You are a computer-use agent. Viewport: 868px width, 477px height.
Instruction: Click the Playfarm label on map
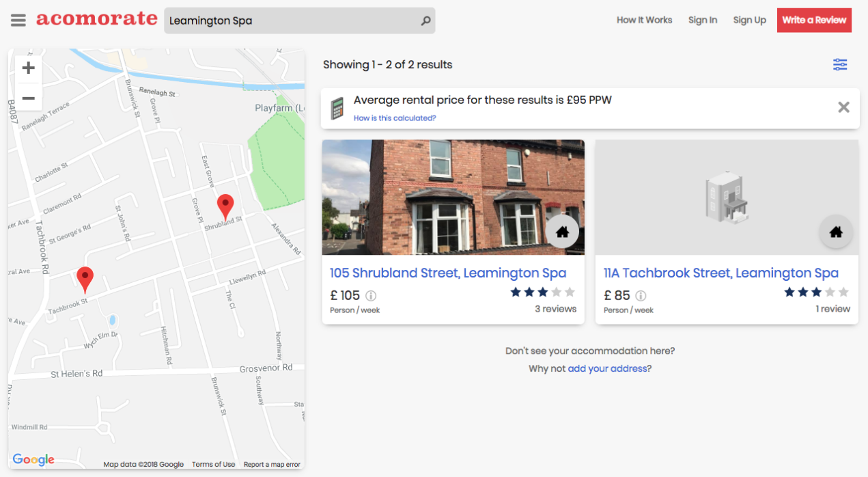pyautogui.click(x=279, y=108)
